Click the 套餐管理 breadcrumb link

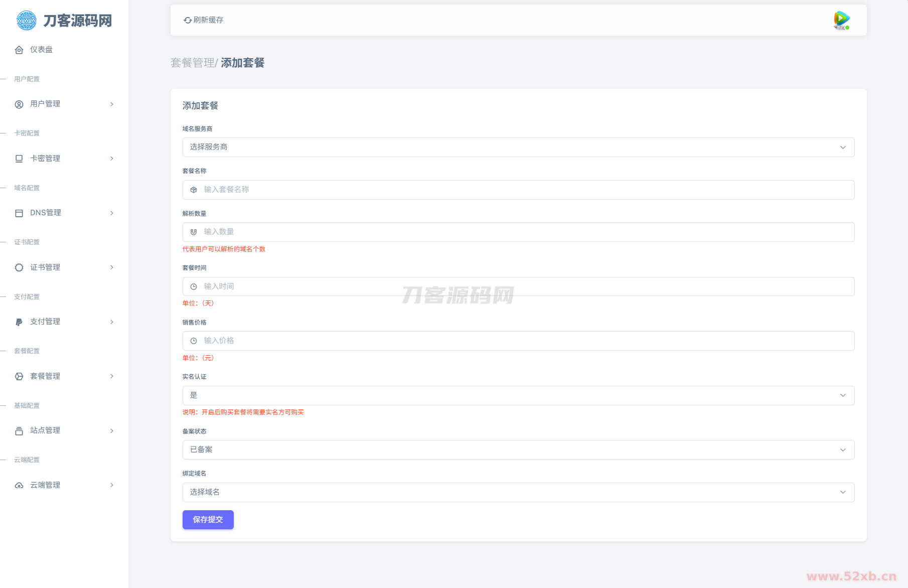(192, 63)
